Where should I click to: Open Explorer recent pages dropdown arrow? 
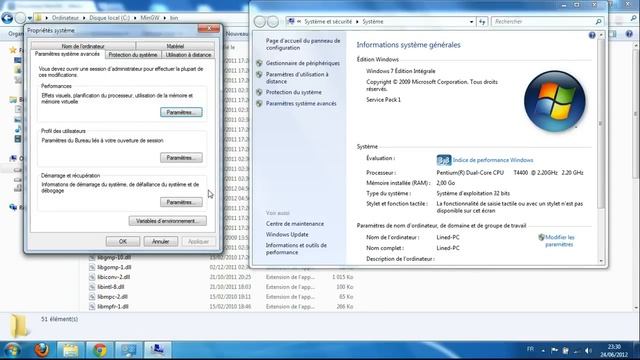(x=29, y=18)
